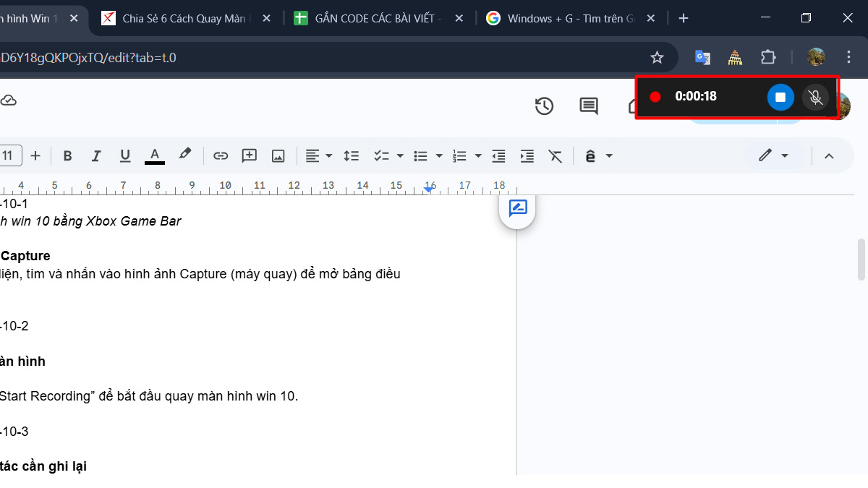Decrease the paragraph indent
Image resolution: width=868 pixels, height=488 pixels.
[498, 155]
